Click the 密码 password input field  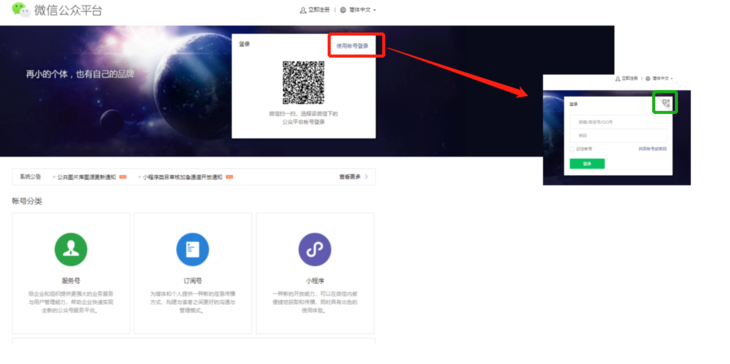[x=618, y=135]
